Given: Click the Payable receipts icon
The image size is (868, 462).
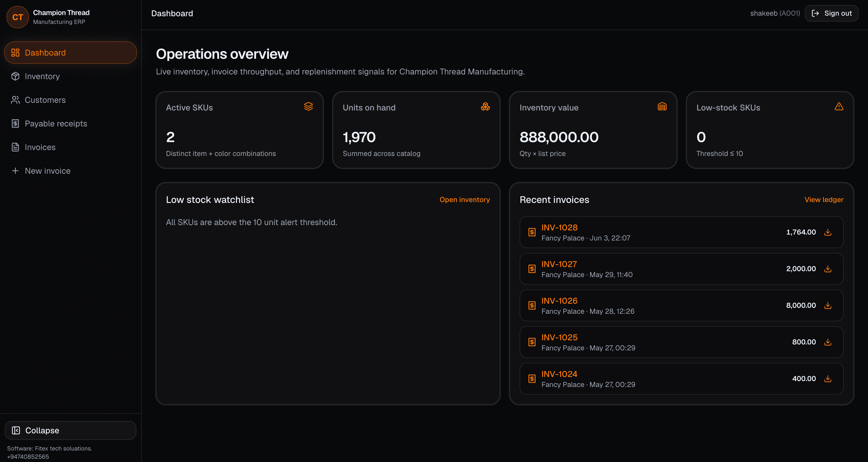Looking at the screenshot, I should click(x=15, y=123).
